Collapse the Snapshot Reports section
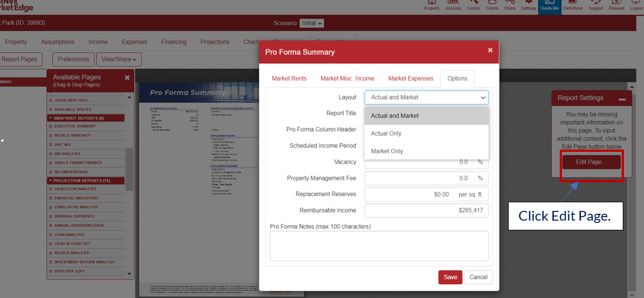Viewport: 644px width, 298px height. point(51,118)
